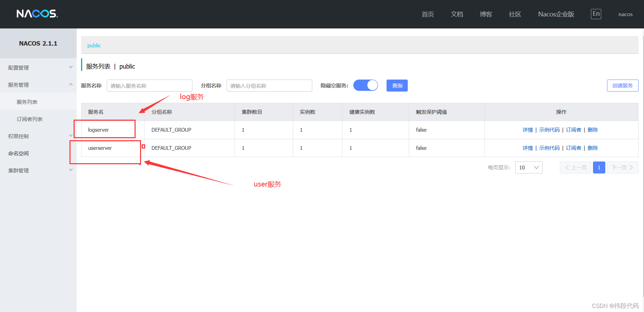Open 订阅者列表 in the sidebar
This screenshot has width=644, height=312.
click(x=29, y=119)
